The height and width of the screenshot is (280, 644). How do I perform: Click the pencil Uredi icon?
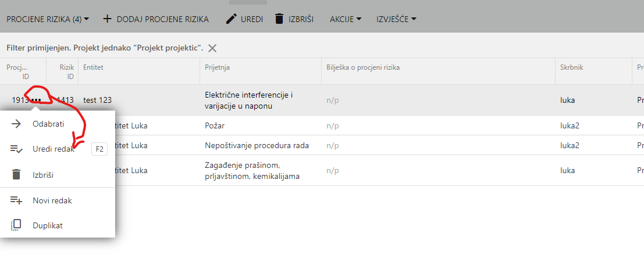click(232, 19)
